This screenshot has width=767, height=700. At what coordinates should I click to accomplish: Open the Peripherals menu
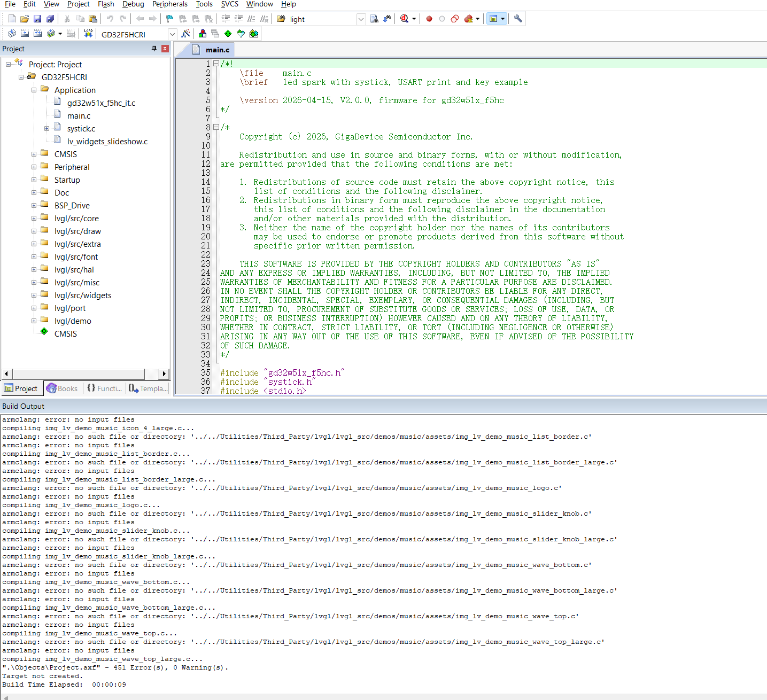(x=170, y=4)
